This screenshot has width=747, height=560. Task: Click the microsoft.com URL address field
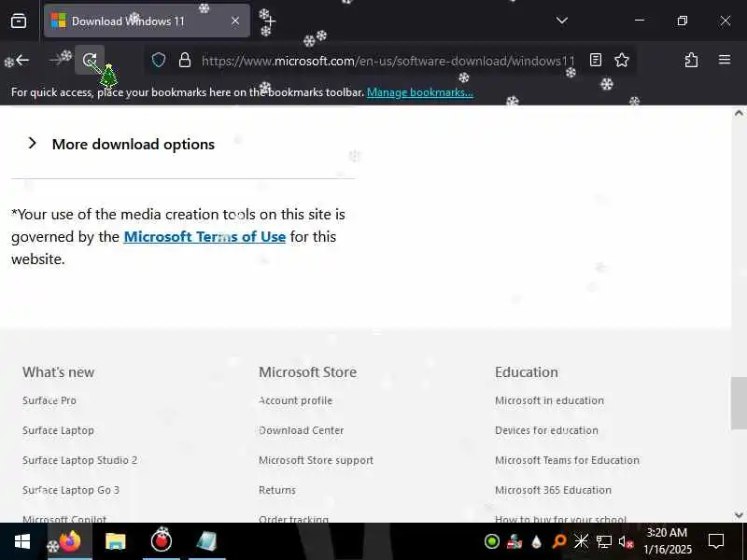(x=388, y=61)
